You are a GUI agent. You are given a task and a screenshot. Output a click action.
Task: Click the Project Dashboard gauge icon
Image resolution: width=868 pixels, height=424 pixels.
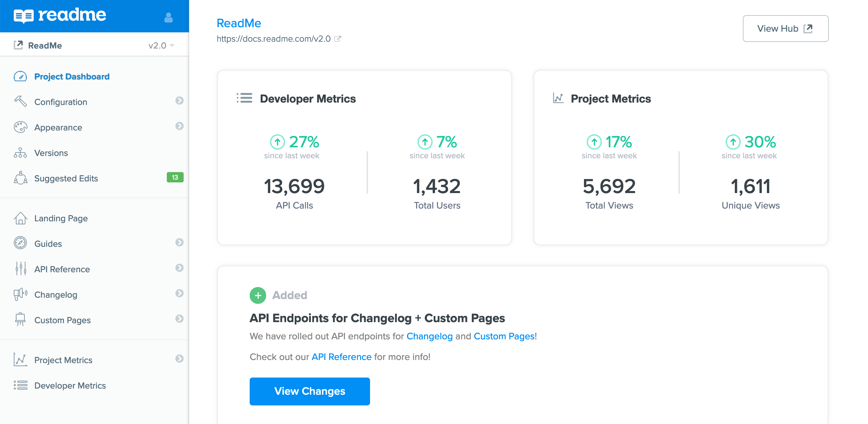pos(20,76)
